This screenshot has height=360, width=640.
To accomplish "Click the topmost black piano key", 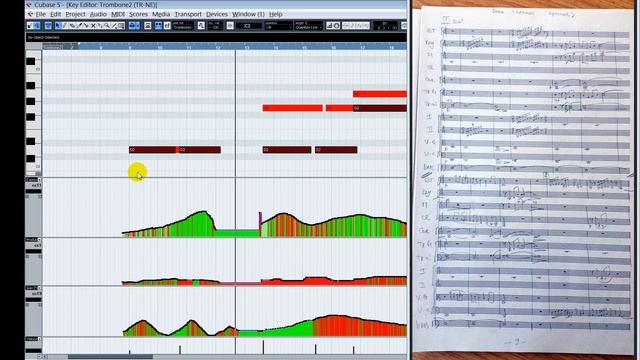I will 31,62.
